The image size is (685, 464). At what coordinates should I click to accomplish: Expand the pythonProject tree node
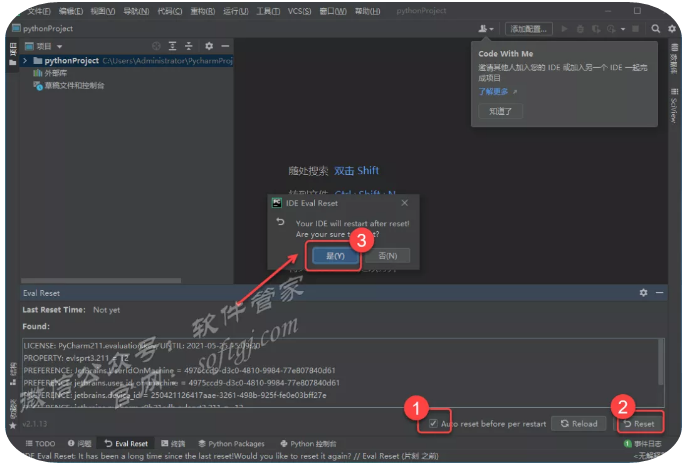click(25, 61)
